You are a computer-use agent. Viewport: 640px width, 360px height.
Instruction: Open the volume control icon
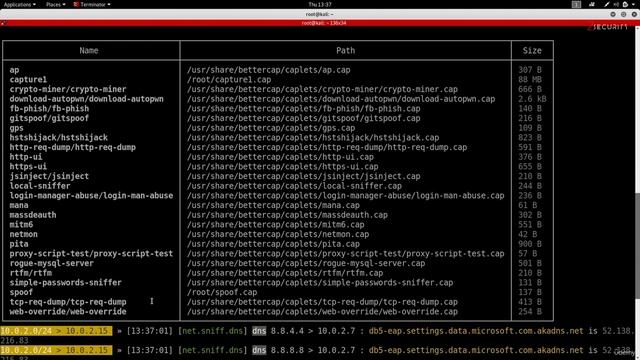click(x=616, y=4)
